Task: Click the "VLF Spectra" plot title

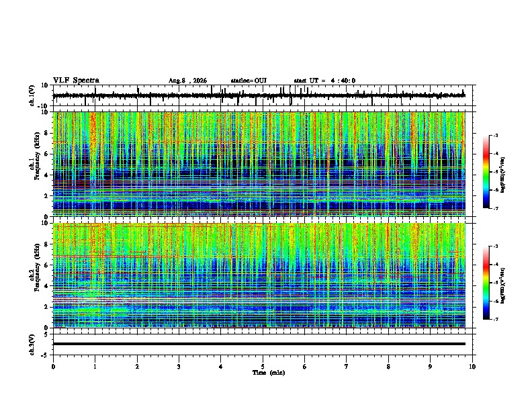Action: pos(76,81)
